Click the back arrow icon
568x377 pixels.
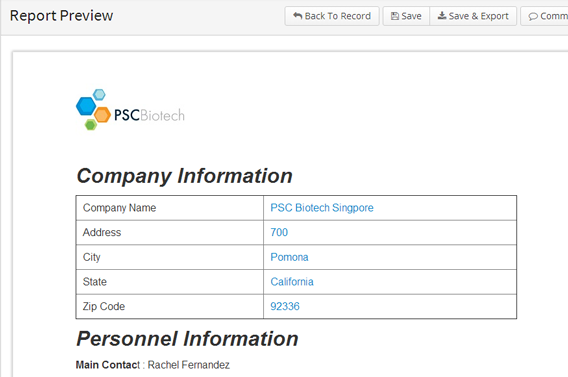coord(297,16)
